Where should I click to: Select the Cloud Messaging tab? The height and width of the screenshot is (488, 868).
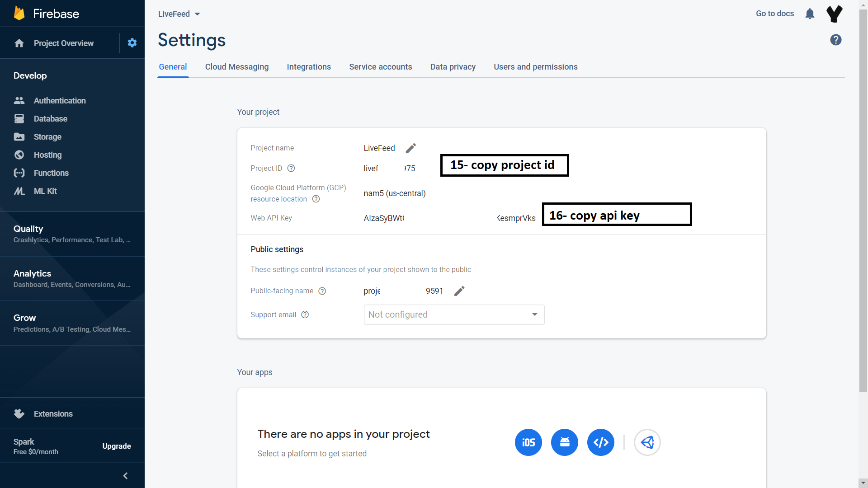click(x=237, y=66)
